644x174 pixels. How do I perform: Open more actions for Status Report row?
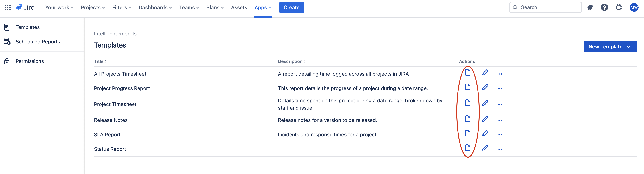pos(500,149)
